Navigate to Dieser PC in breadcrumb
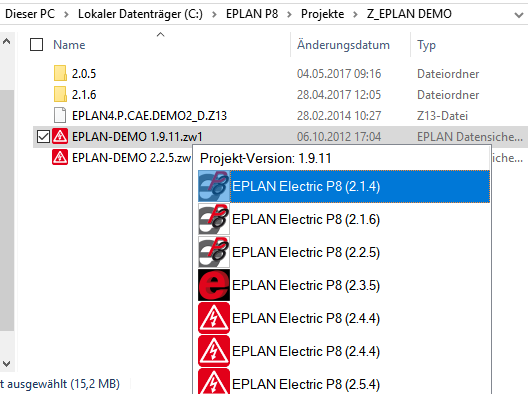The height and width of the screenshot is (394, 528). point(30,14)
